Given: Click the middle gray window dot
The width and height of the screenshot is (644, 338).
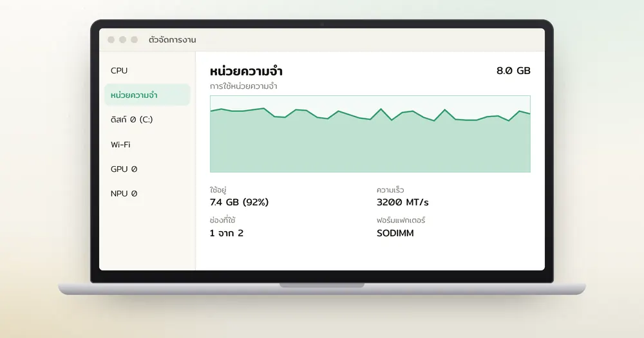Looking at the screenshot, I should coord(122,39).
